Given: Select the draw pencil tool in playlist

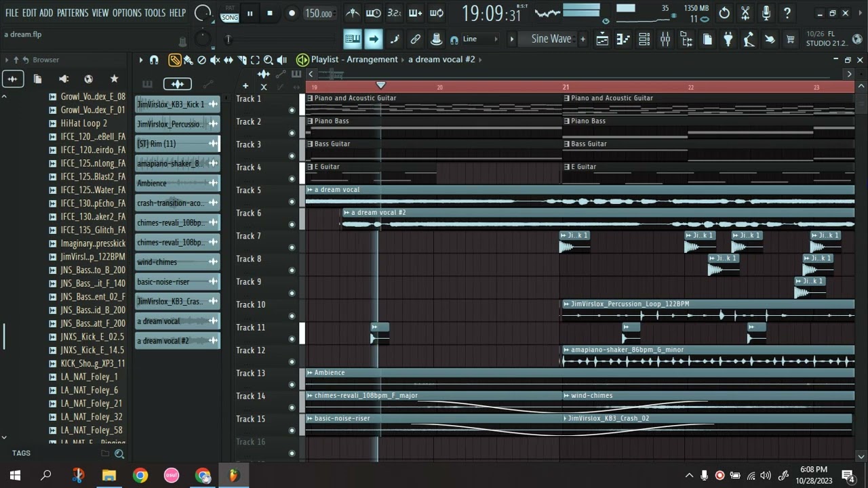Looking at the screenshot, I should [175, 60].
